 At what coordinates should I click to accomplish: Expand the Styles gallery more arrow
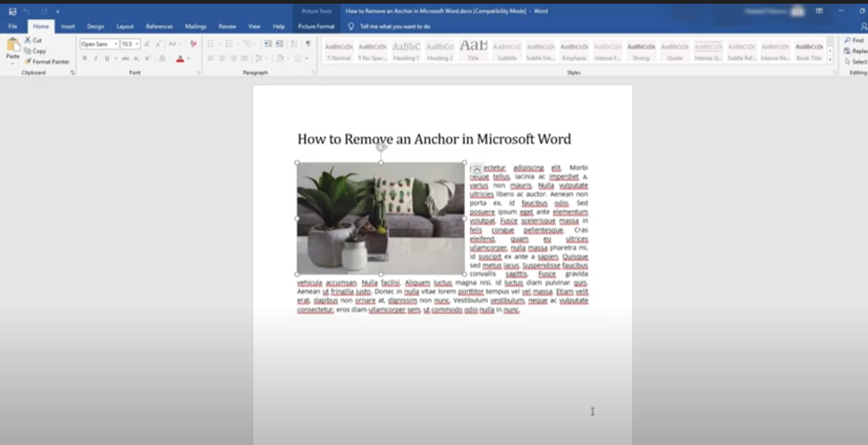coord(829,59)
